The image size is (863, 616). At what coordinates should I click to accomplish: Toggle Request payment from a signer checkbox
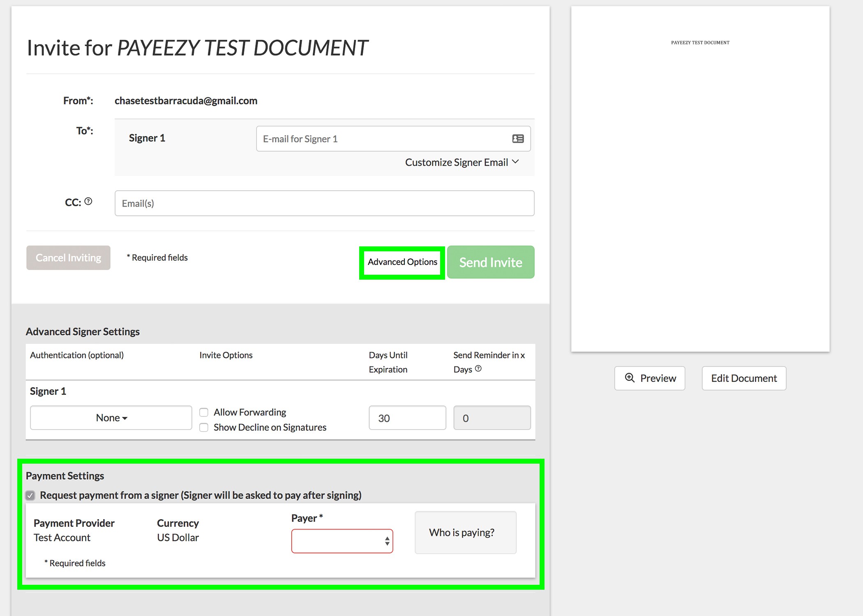coord(30,495)
